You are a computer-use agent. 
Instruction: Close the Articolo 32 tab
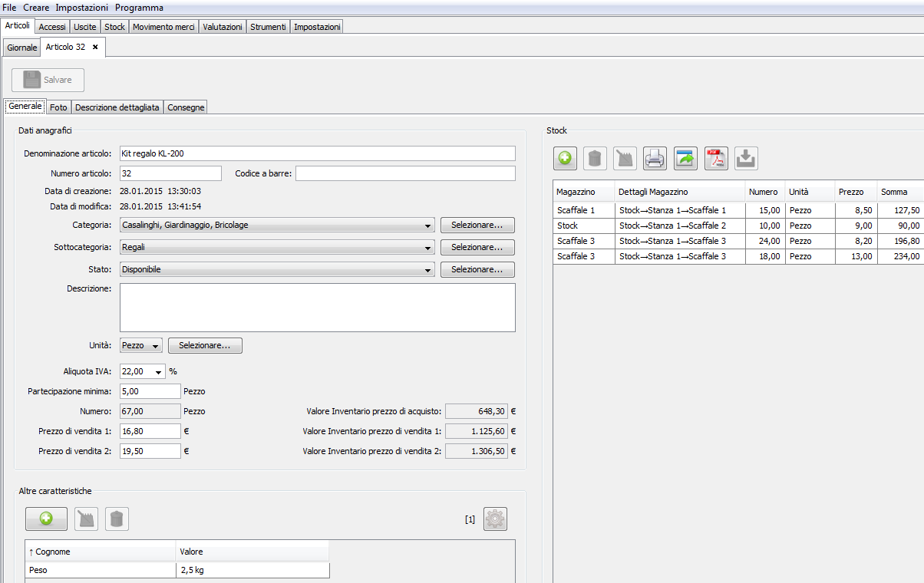point(95,48)
